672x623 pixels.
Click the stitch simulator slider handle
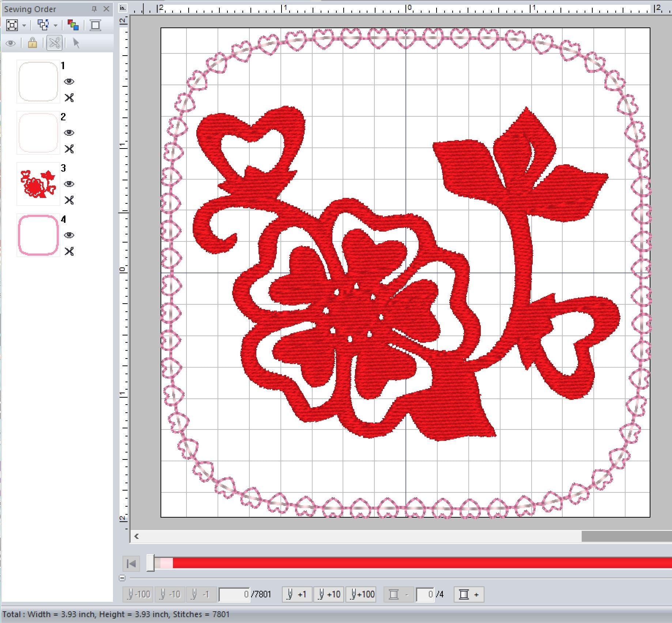pyautogui.click(x=151, y=563)
